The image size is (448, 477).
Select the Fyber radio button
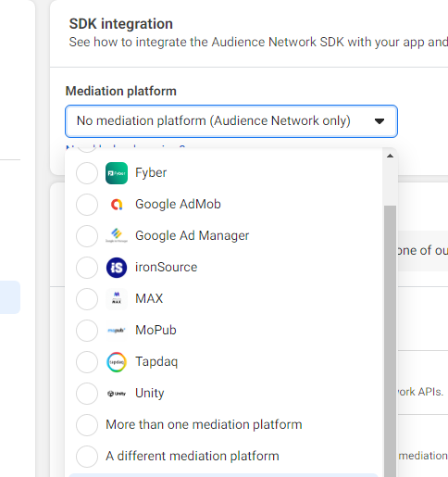[87, 173]
